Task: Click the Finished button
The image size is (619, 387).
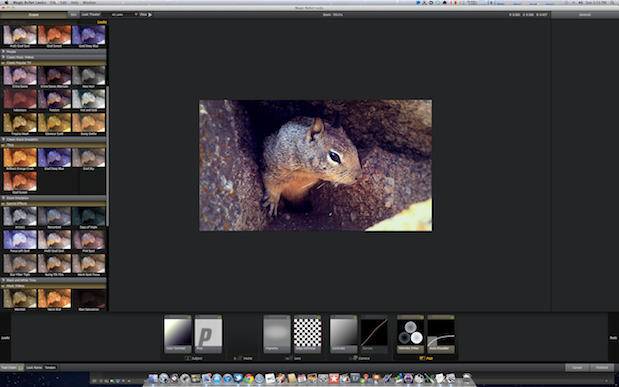Action: (602, 368)
